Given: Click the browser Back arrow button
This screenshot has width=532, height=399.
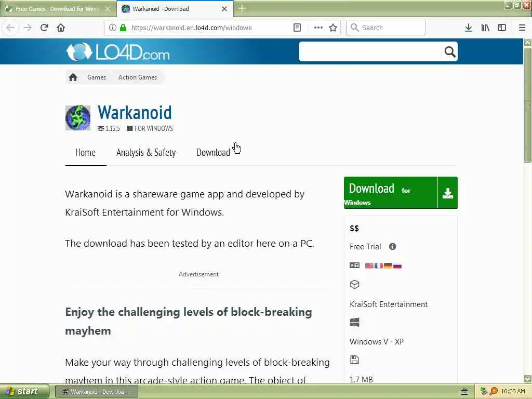Looking at the screenshot, I should point(10,28).
